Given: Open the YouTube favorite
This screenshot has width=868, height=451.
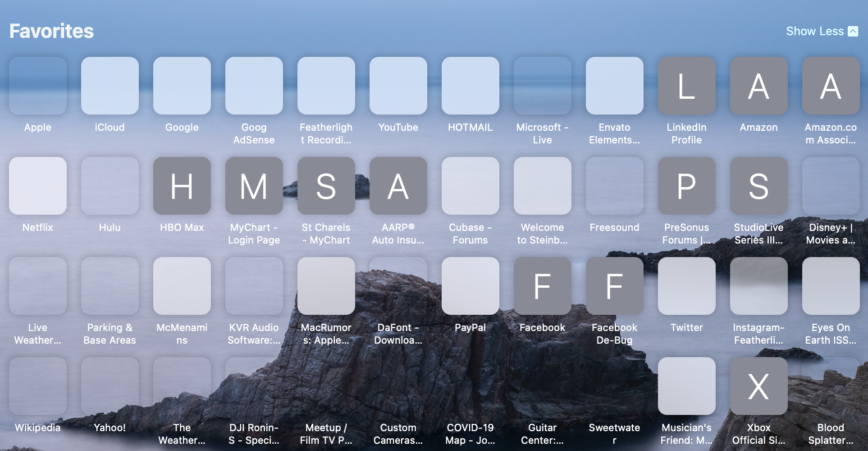Looking at the screenshot, I should click(x=398, y=86).
